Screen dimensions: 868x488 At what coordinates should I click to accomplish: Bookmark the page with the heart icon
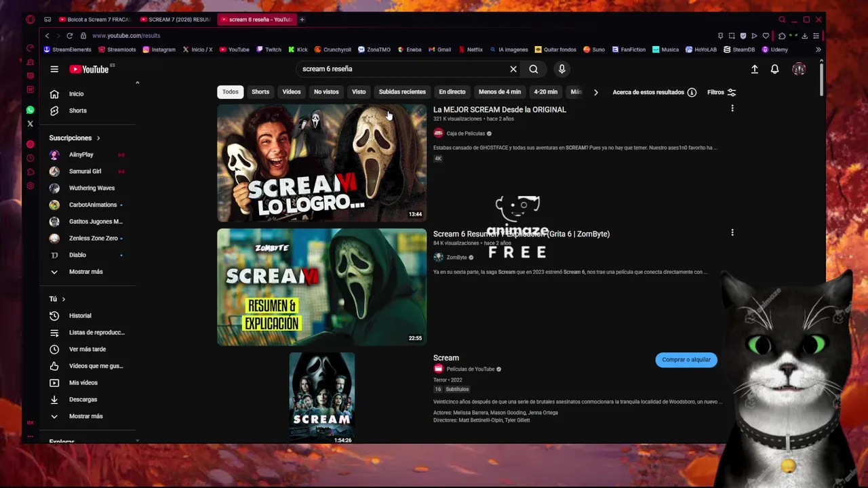[x=766, y=35]
